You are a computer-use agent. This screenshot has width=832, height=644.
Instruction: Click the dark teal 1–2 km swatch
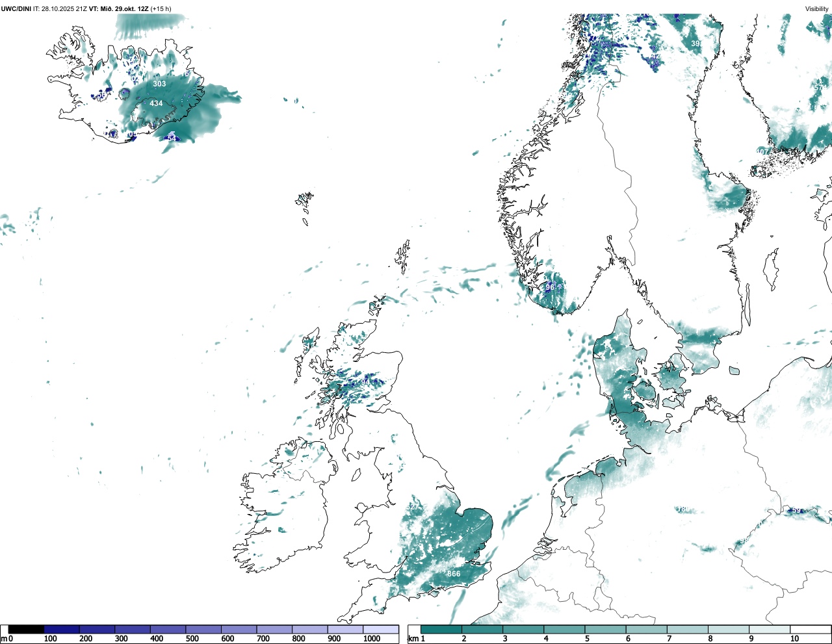[x=441, y=629]
